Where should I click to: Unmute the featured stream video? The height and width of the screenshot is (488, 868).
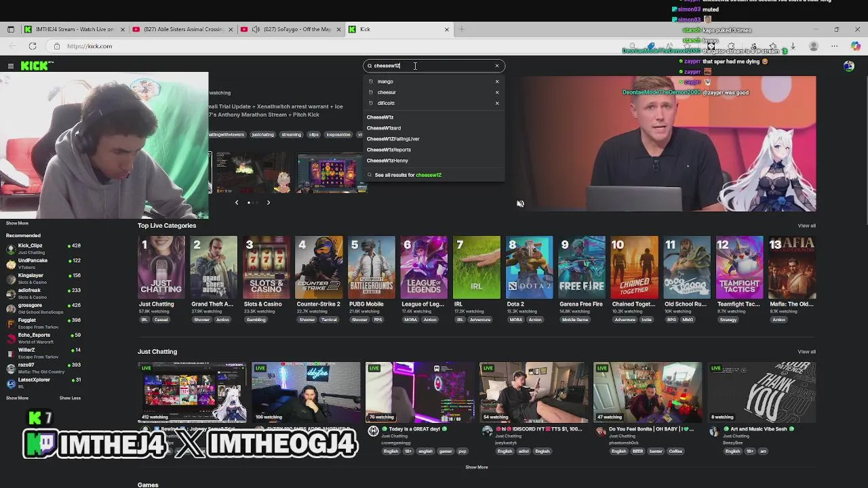coord(520,203)
